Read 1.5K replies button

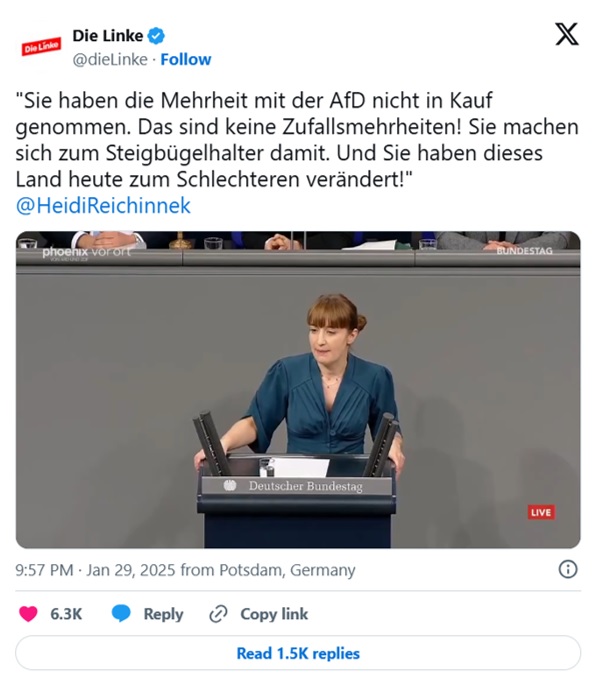(x=298, y=653)
